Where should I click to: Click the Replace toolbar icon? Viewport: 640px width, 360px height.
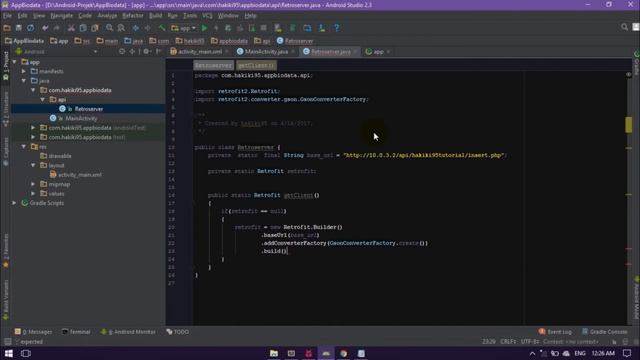pyautogui.click(x=121, y=28)
